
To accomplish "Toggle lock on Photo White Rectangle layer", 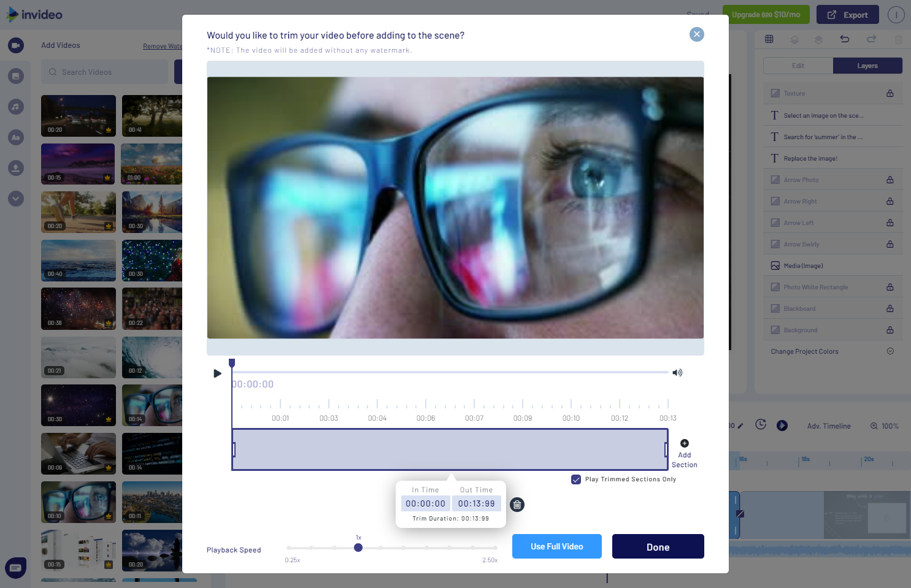I will pos(890,288).
